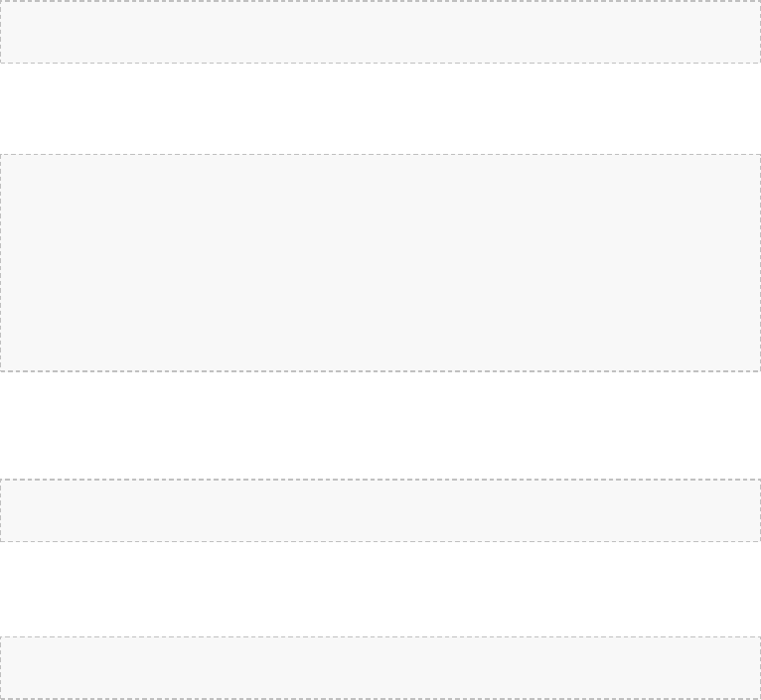Click the top-right corner area of the large box

[x=743, y=171]
